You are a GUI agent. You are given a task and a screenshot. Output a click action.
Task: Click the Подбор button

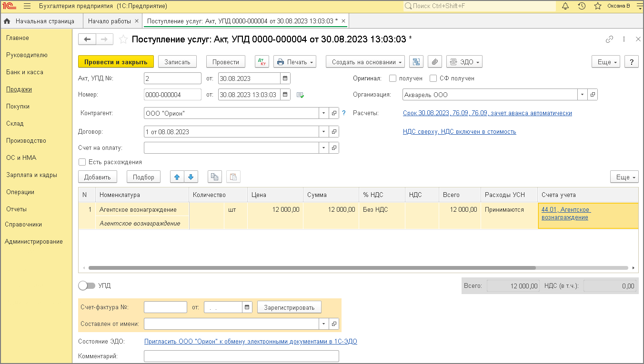coord(144,177)
